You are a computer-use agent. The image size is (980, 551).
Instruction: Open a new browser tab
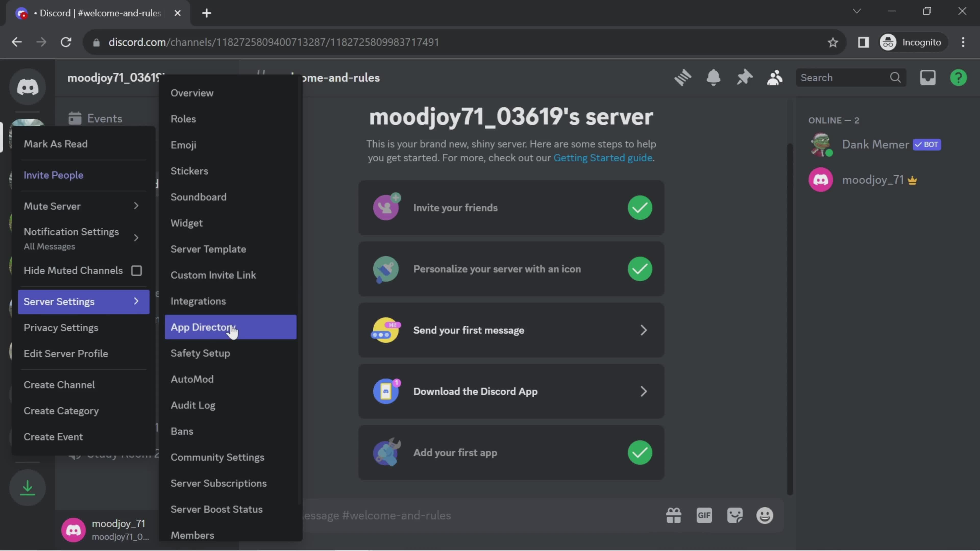tap(206, 13)
